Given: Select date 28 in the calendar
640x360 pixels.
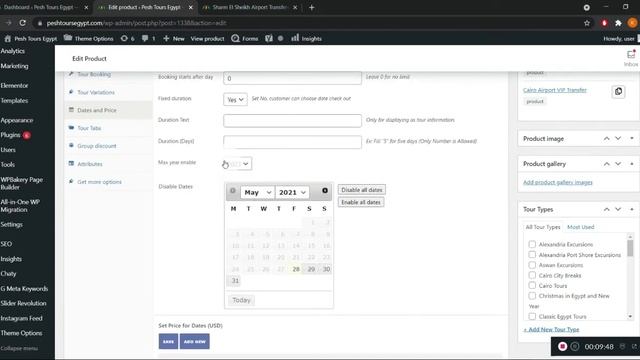Looking at the screenshot, I should point(296,269).
